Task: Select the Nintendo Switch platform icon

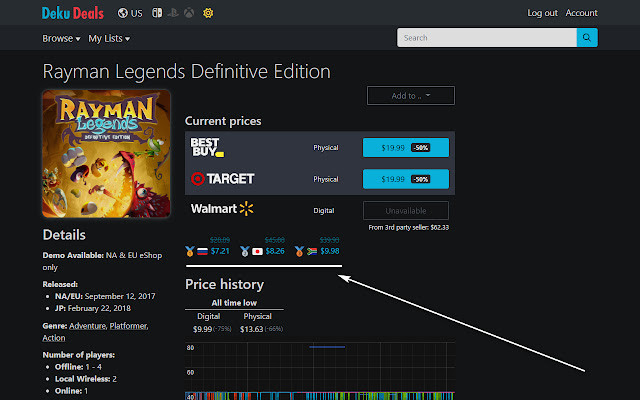Action: click(157, 13)
